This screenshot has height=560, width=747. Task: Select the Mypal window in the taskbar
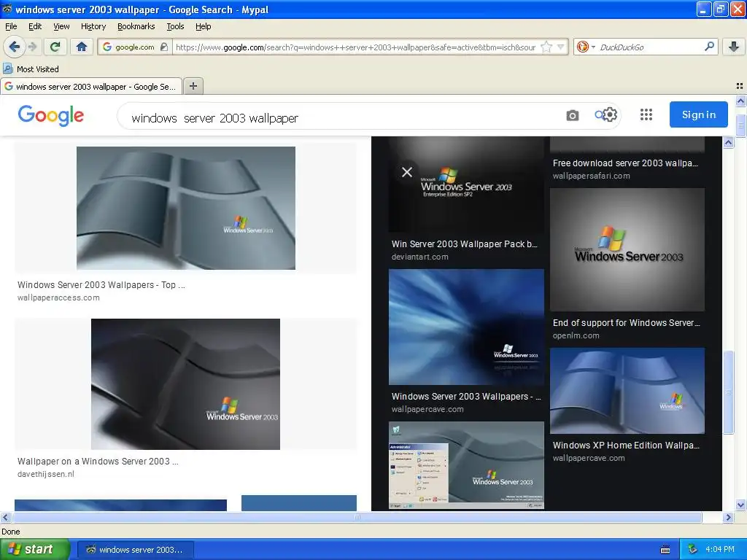[135, 550]
